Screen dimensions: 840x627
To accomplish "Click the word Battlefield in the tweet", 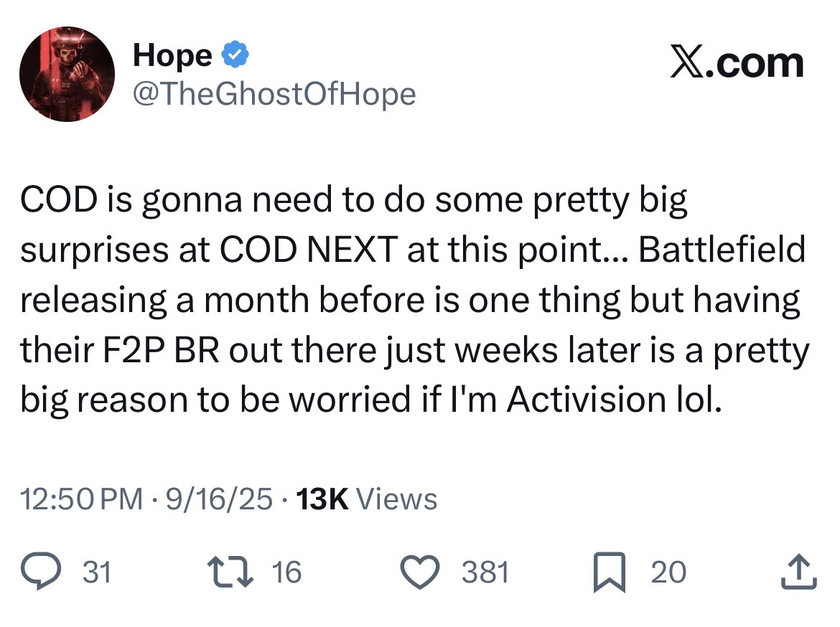I will pos(722,250).
